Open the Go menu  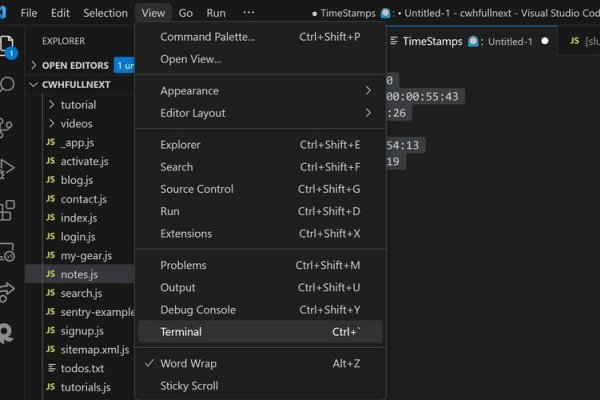(186, 13)
